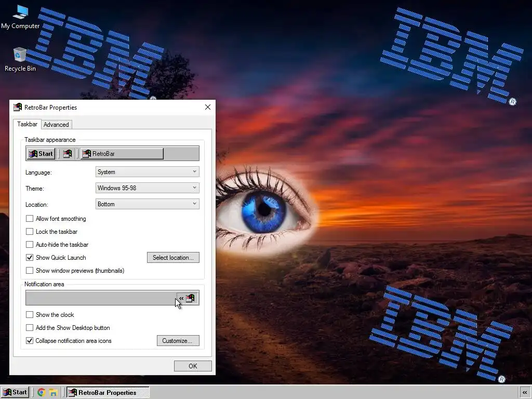Click the collapse arrows in the notification area preview
Viewport: 532px width, 399px height.
pyautogui.click(x=181, y=298)
